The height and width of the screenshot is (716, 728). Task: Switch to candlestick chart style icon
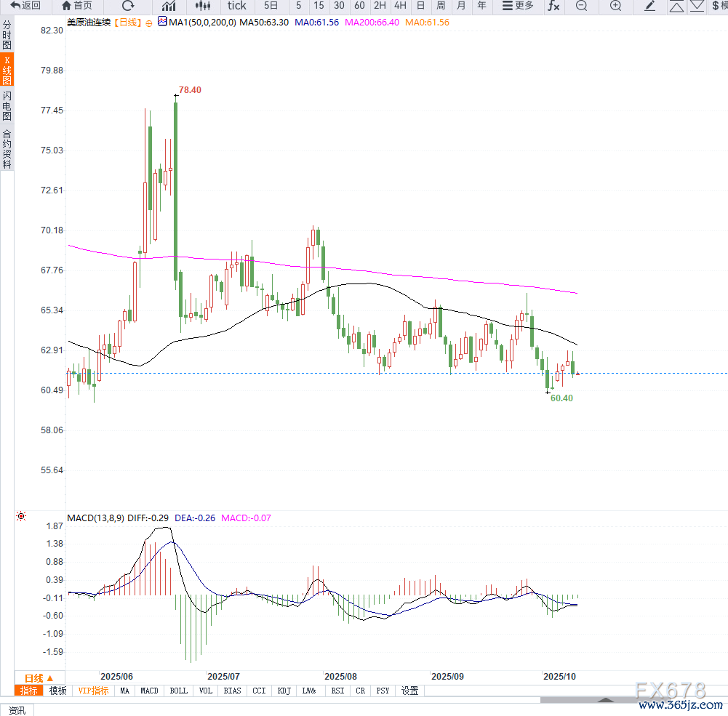[203, 6]
